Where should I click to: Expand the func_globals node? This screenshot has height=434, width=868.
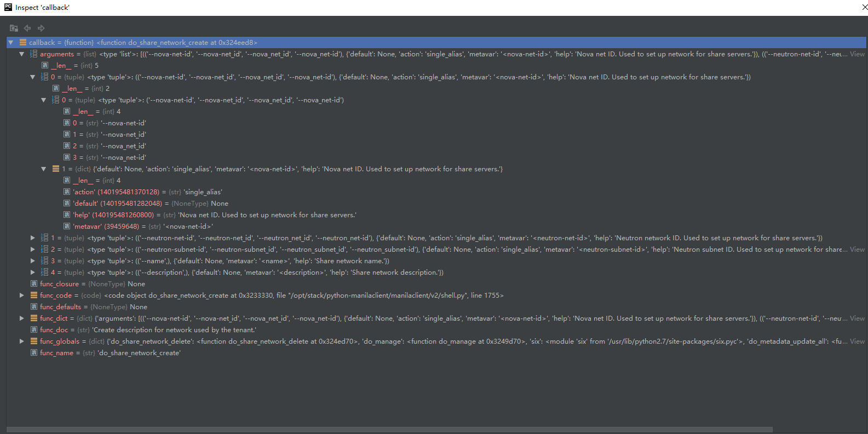coord(22,341)
